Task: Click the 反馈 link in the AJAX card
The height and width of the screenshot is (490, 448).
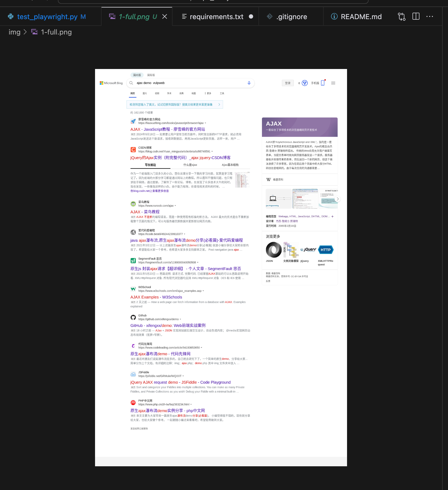Action: click(x=268, y=281)
